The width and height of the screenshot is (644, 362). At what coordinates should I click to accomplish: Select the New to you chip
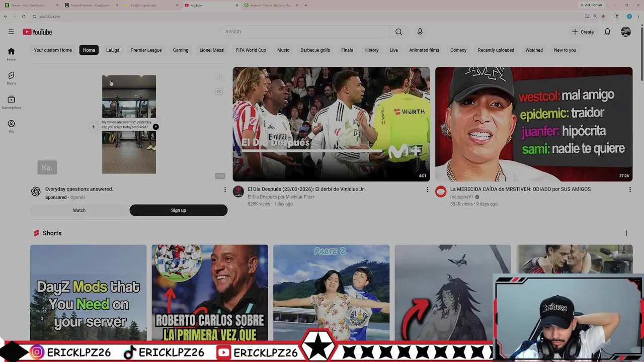point(565,50)
